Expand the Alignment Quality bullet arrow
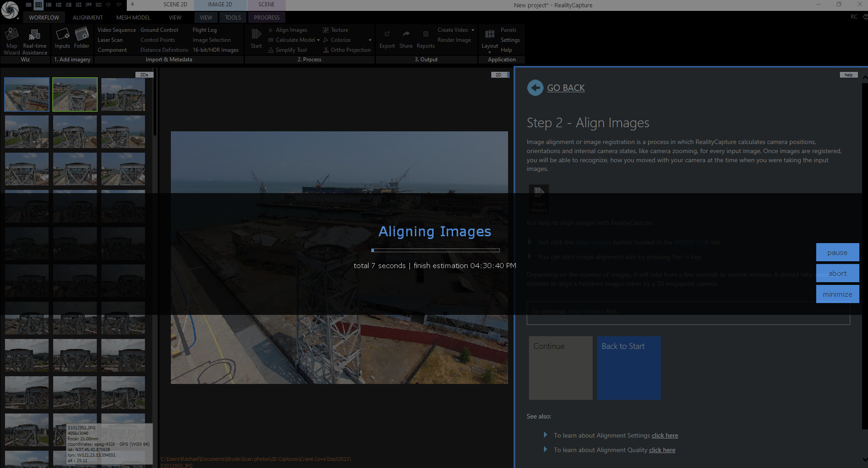Screen dimensions: 868x468 point(545,449)
